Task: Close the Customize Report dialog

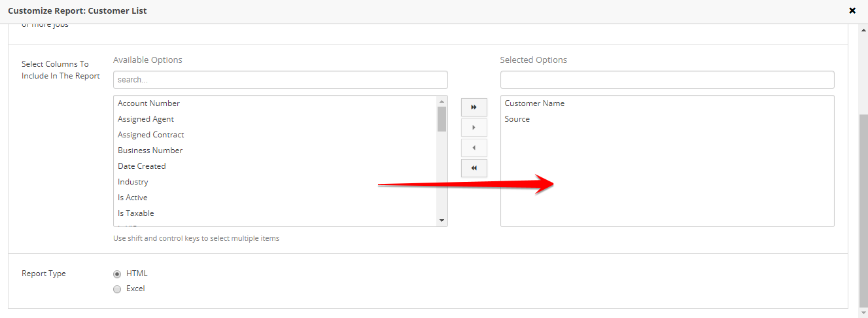Action: 852,10
